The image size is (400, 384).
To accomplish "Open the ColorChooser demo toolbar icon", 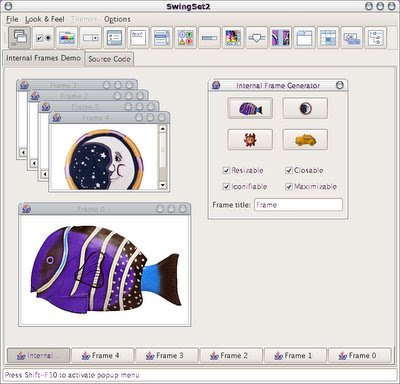I will coord(67,38).
